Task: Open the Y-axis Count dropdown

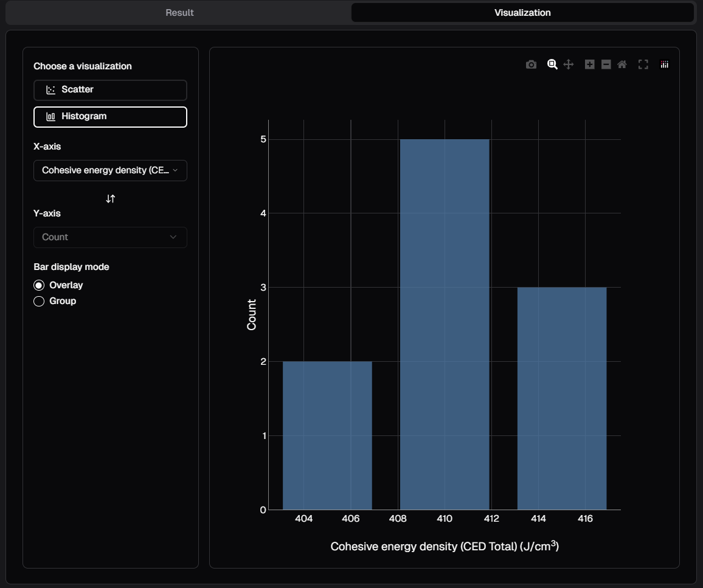Action: coord(110,237)
